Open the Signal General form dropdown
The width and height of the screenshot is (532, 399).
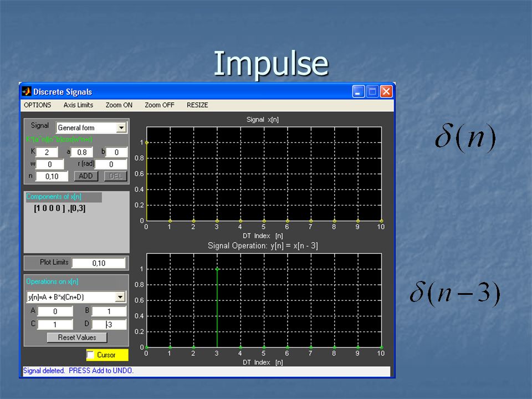pyautogui.click(x=91, y=127)
